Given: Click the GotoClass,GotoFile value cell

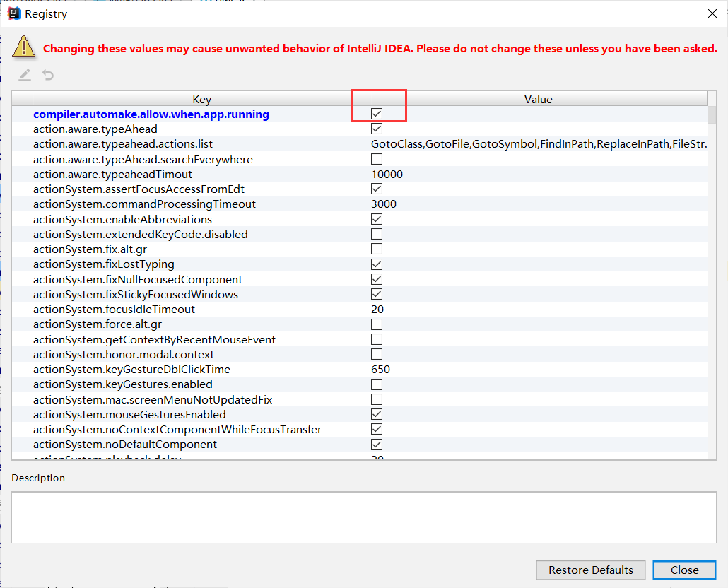Looking at the screenshot, I should (539, 144).
